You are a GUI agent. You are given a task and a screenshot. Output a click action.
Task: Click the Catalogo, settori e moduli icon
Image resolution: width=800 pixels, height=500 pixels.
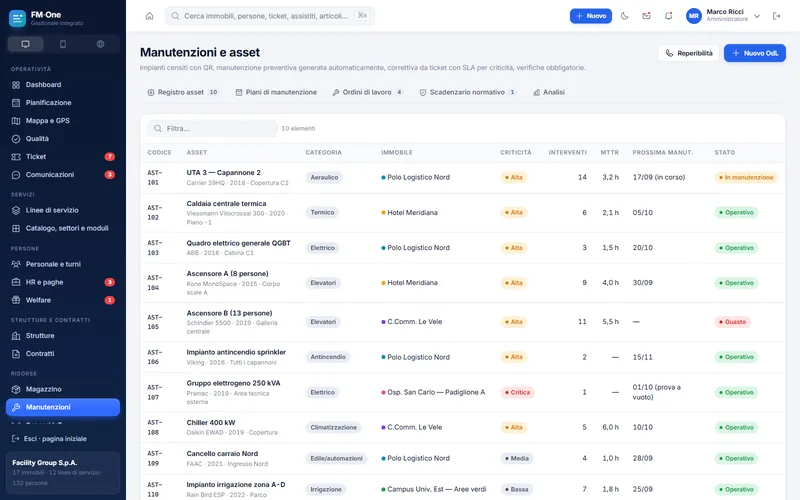pyautogui.click(x=16, y=228)
